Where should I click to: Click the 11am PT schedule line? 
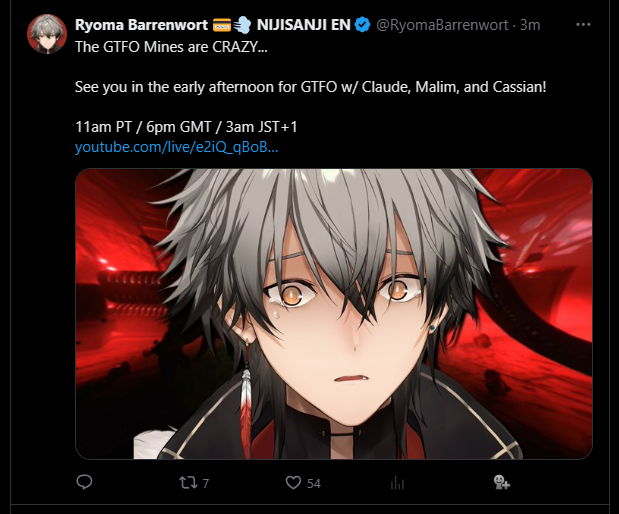pos(186,127)
